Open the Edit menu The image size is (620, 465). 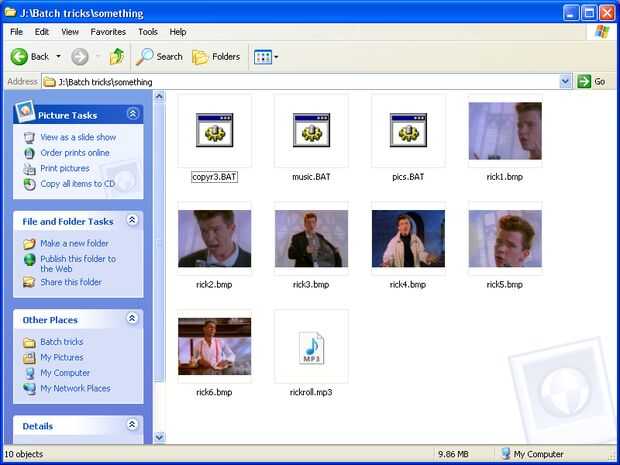point(42,32)
